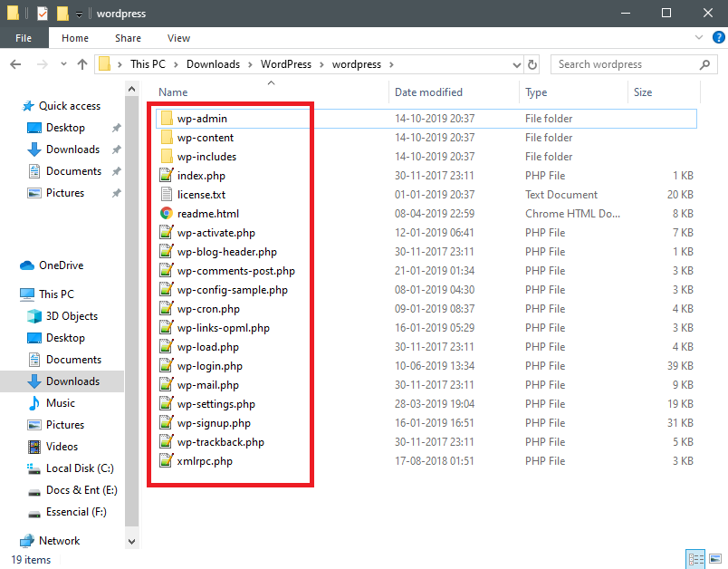Select the license.txt document icon
The image size is (728, 569).
click(x=167, y=195)
